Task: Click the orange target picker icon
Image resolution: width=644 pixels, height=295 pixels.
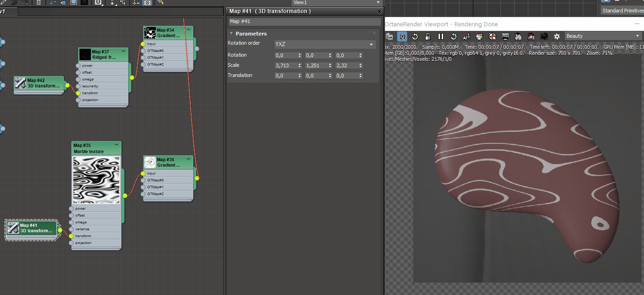Action: pyautogui.click(x=492, y=36)
